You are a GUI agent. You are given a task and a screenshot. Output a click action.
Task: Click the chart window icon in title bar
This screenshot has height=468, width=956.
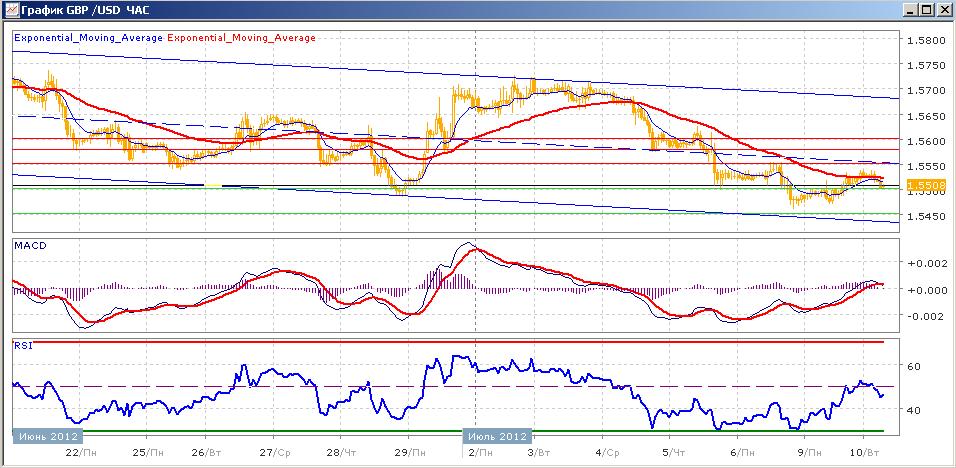click(x=11, y=10)
